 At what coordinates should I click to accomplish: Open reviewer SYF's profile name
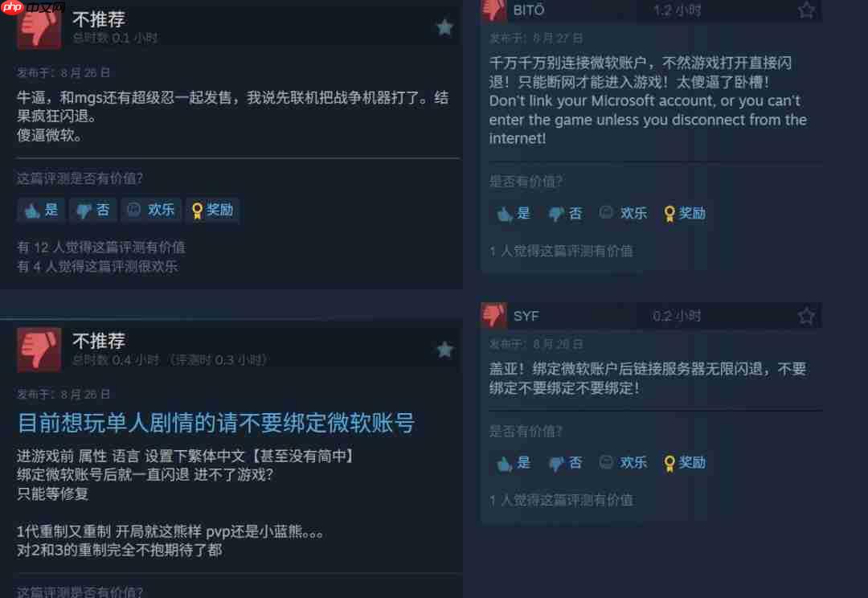coord(526,316)
